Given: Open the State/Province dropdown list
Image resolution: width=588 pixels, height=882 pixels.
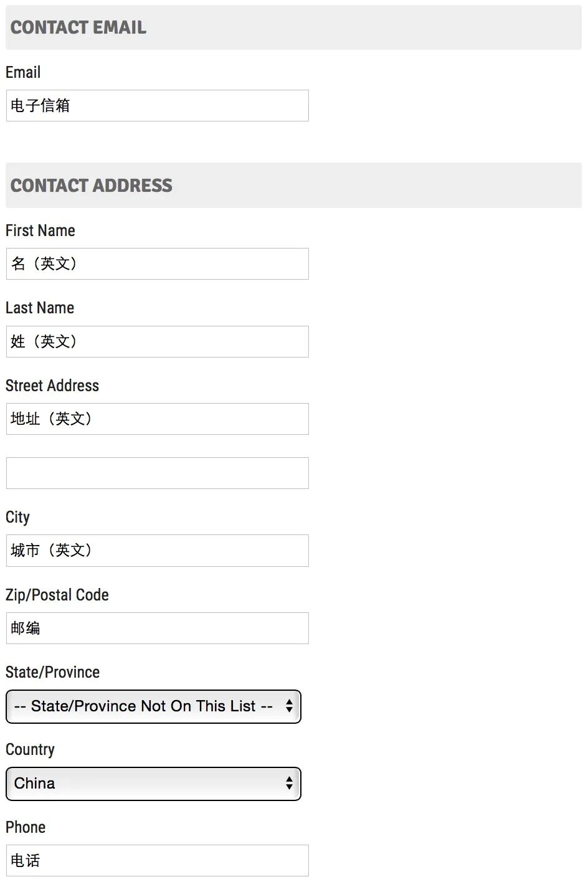Looking at the screenshot, I should coord(153,706).
